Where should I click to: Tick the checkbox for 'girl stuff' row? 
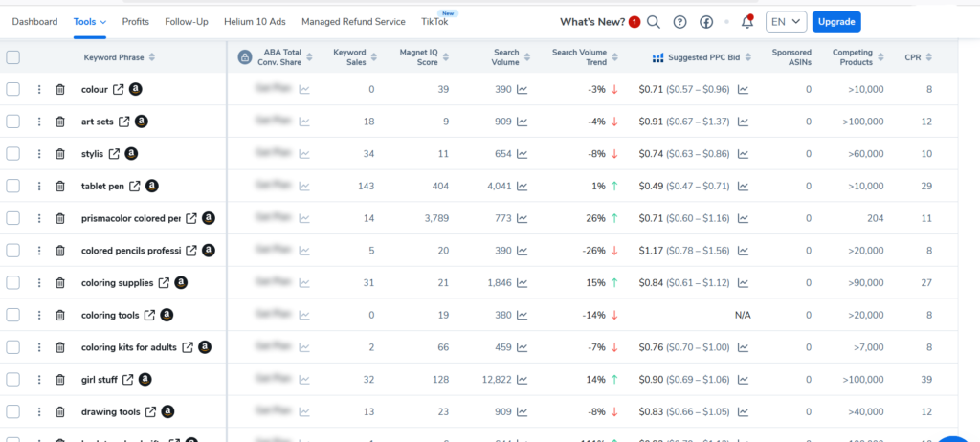coord(13,380)
